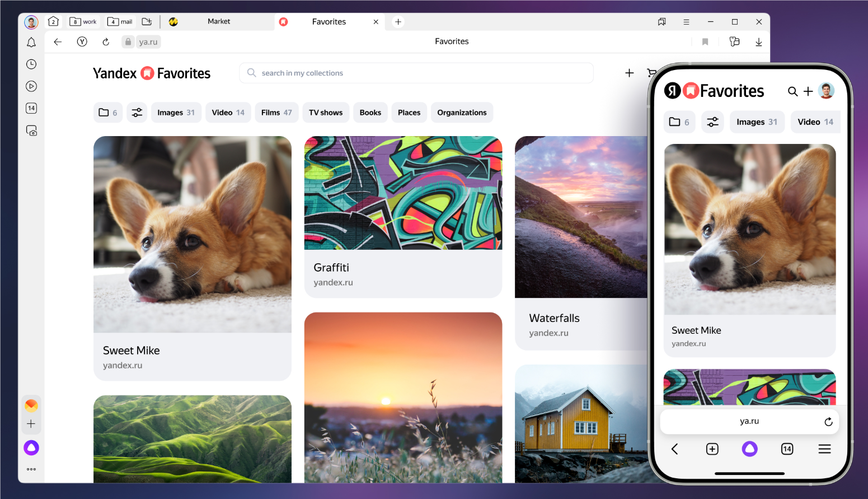
Task: Select the Films 47 category tab
Action: pos(276,113)
